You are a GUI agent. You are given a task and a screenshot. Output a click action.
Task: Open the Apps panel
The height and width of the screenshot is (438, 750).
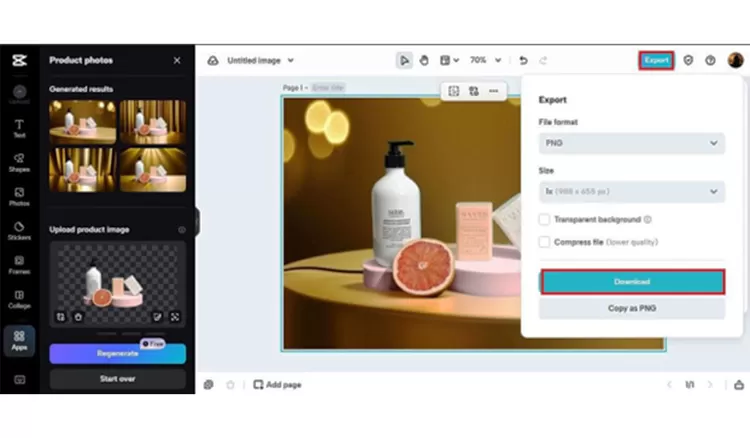19,340
